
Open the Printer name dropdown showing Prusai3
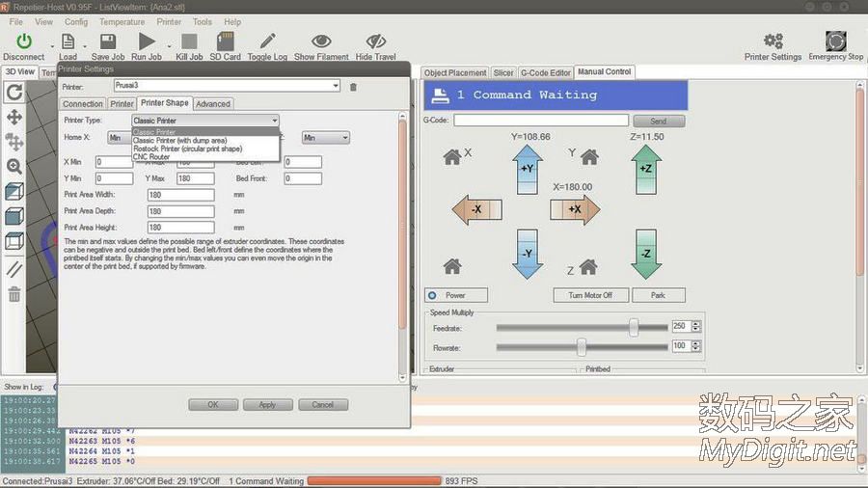[227, 86]
